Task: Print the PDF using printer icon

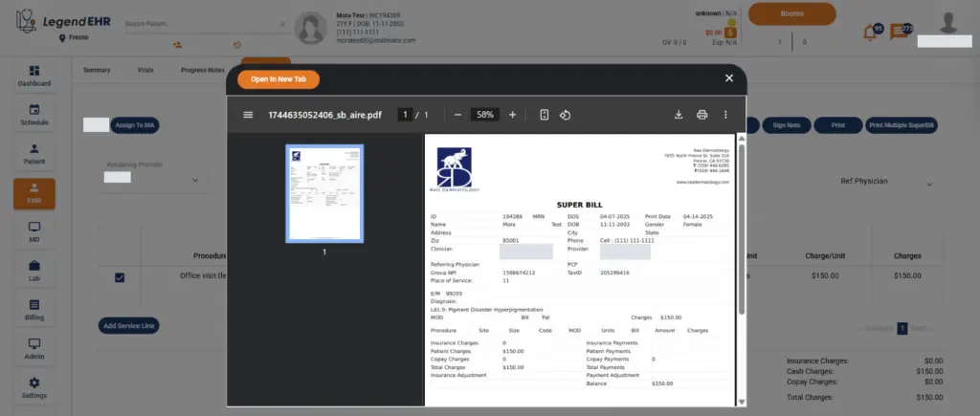Action: point(702,115)
